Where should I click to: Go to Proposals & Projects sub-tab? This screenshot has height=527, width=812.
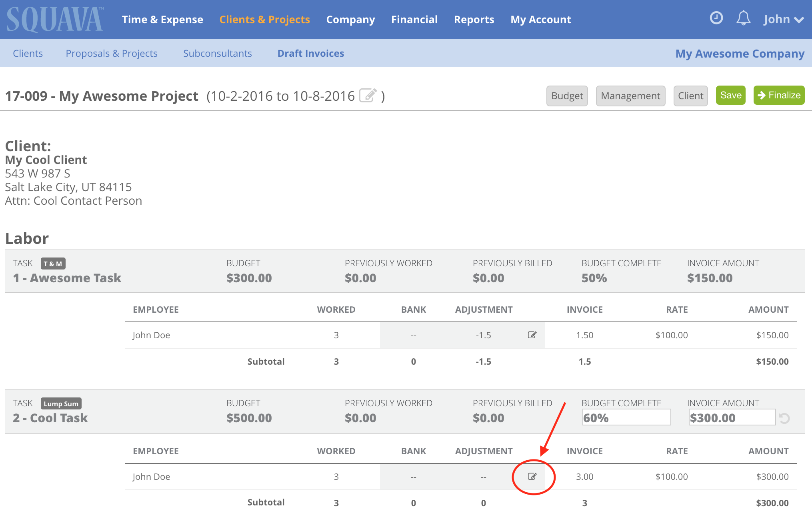111,53
